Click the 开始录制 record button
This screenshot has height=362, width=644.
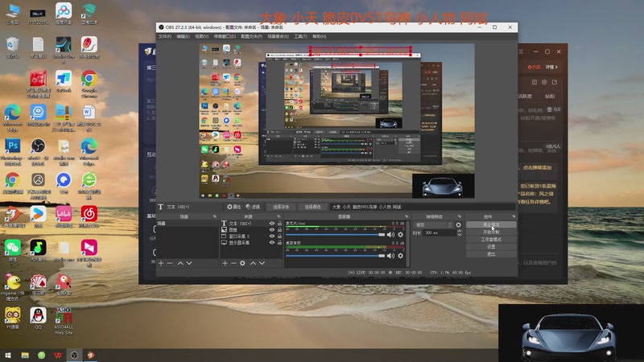click(491, 232)
